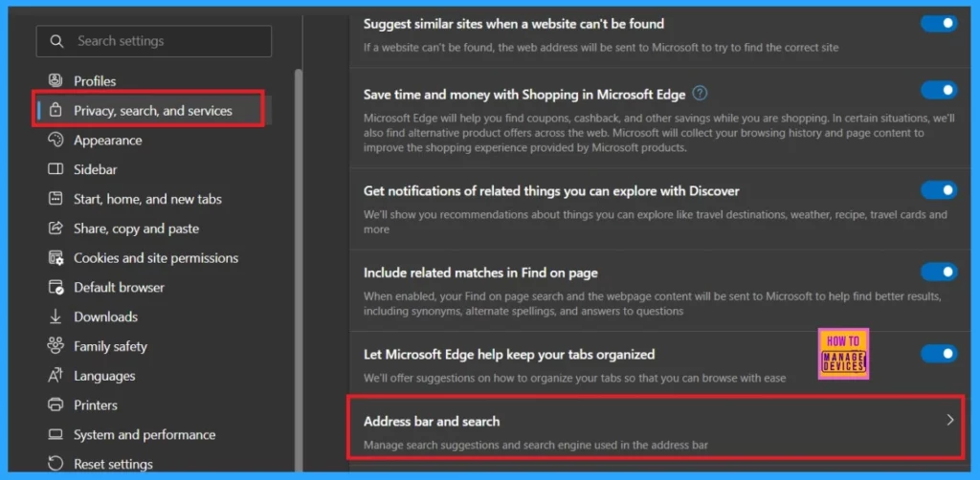
Task: Click the Search settings input field
Action: (154, 41)
